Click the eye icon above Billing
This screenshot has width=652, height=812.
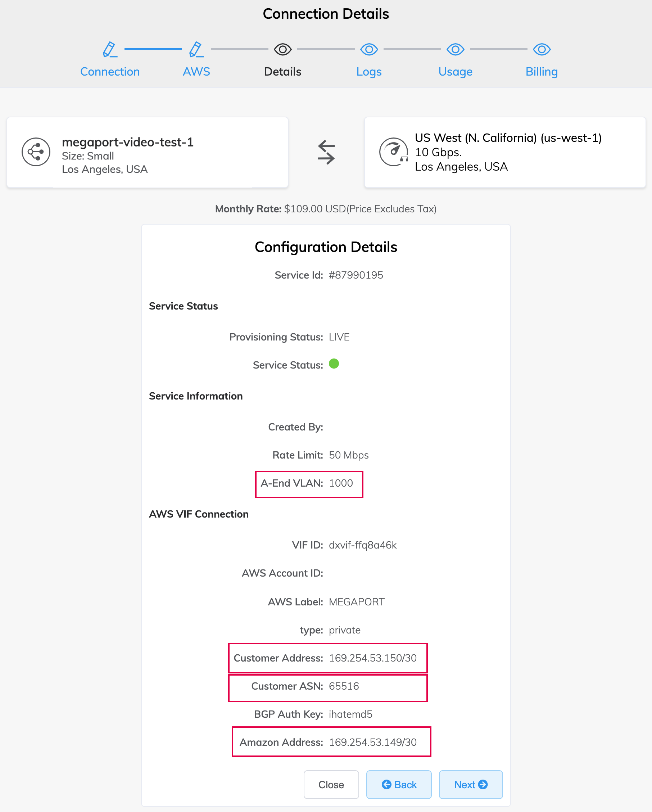(x=541, y=49)
